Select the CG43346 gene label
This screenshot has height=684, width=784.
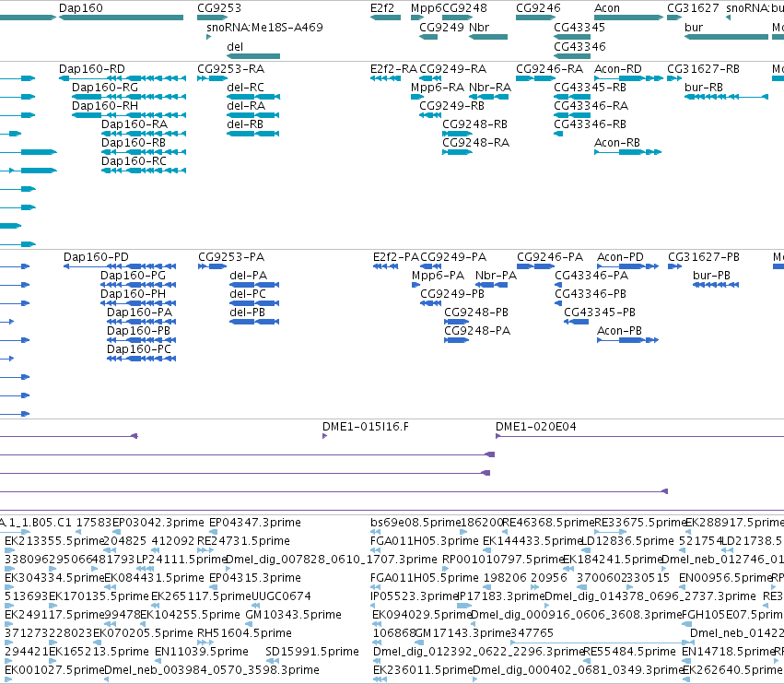579,46
